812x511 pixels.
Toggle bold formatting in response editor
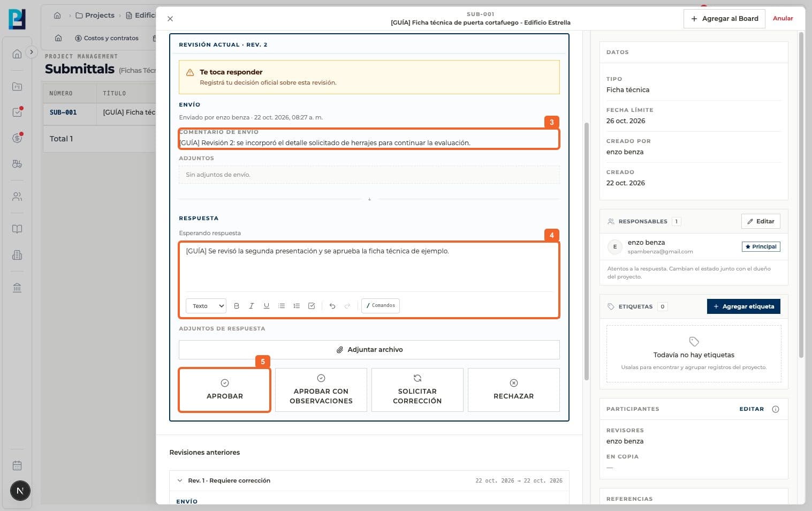(237, 306)
